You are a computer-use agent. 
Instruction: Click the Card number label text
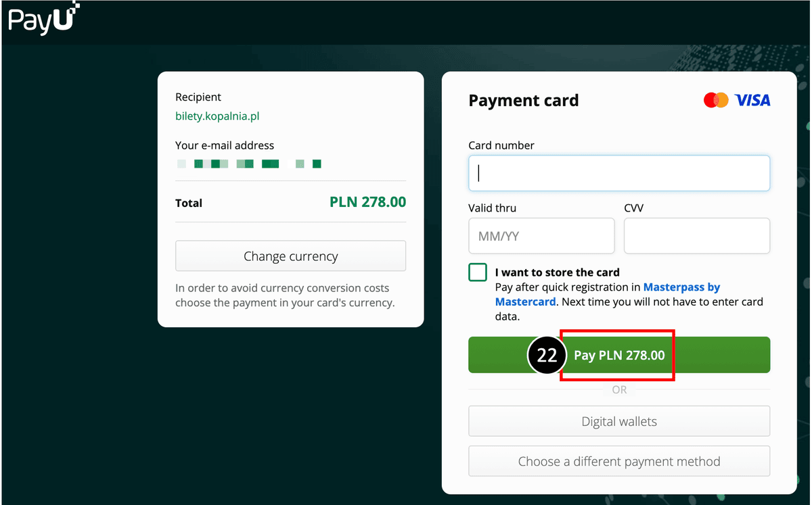(501, 145)
